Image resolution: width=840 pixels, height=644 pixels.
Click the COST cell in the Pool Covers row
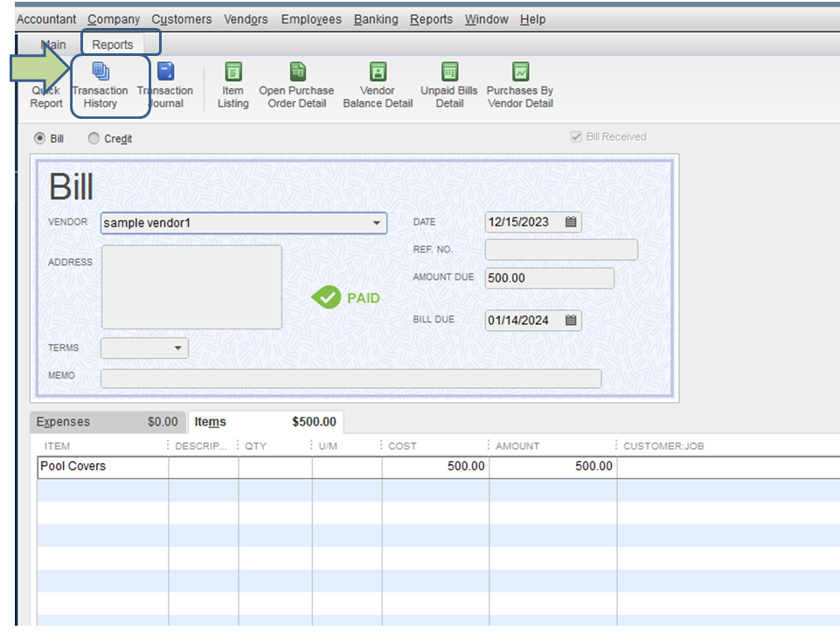tap(435, 467)
